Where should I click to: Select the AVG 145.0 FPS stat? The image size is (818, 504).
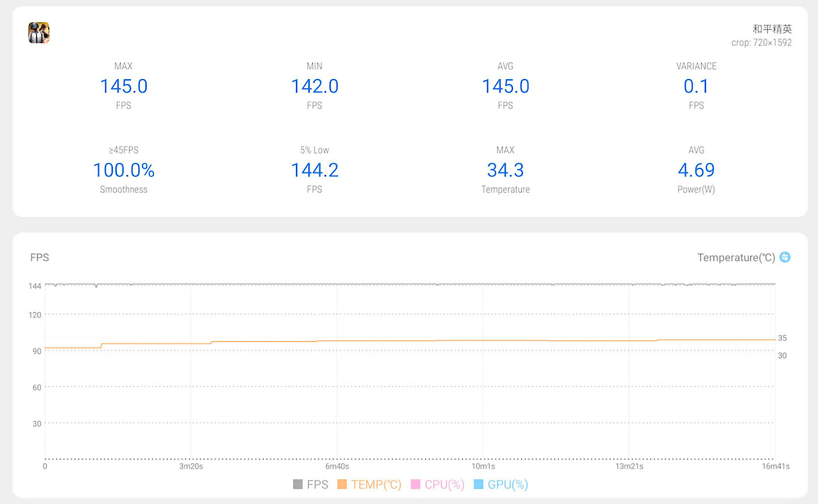pyautogui.click(x=505, y=86)
